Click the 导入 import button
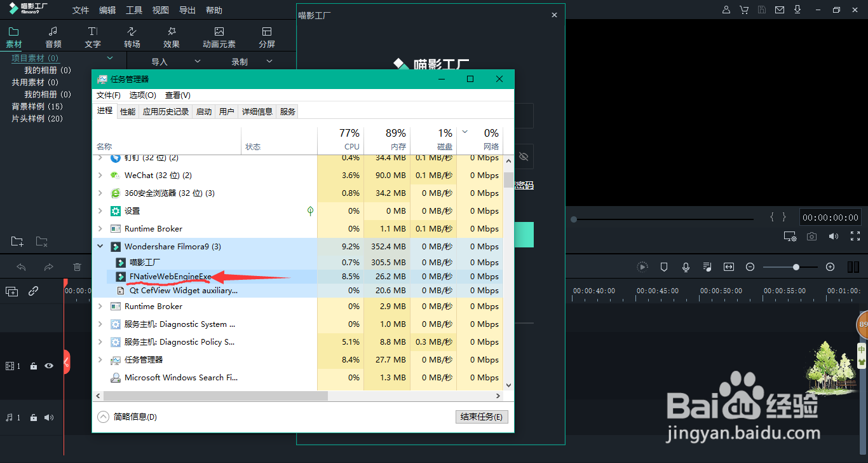Screen dimensions: 868x463 click(x=160, y=61)
